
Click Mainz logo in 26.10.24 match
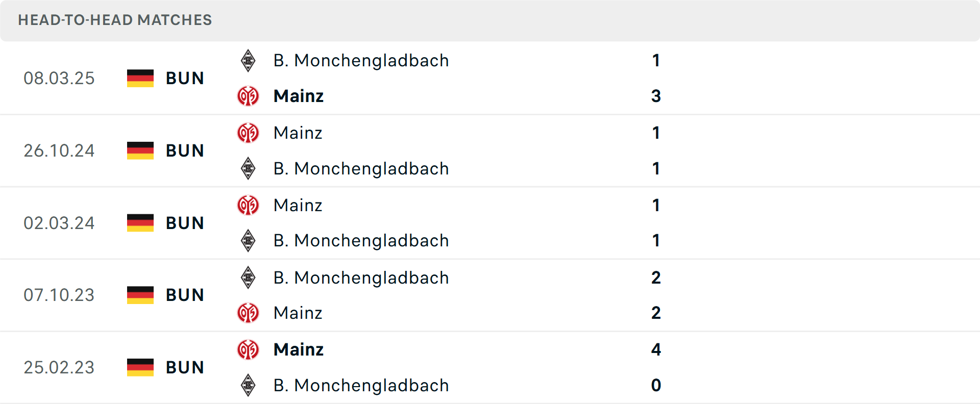[248, 133]
